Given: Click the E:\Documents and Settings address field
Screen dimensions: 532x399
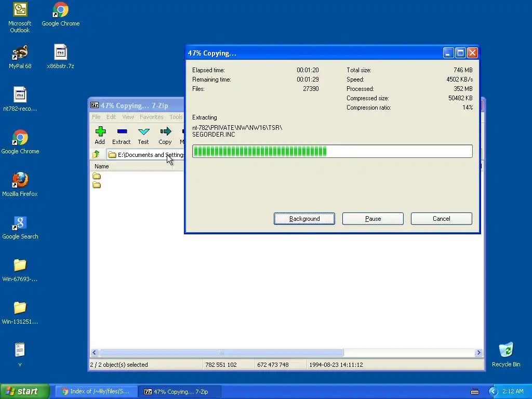Looking at the screenshot, I should tap(146, 155).
